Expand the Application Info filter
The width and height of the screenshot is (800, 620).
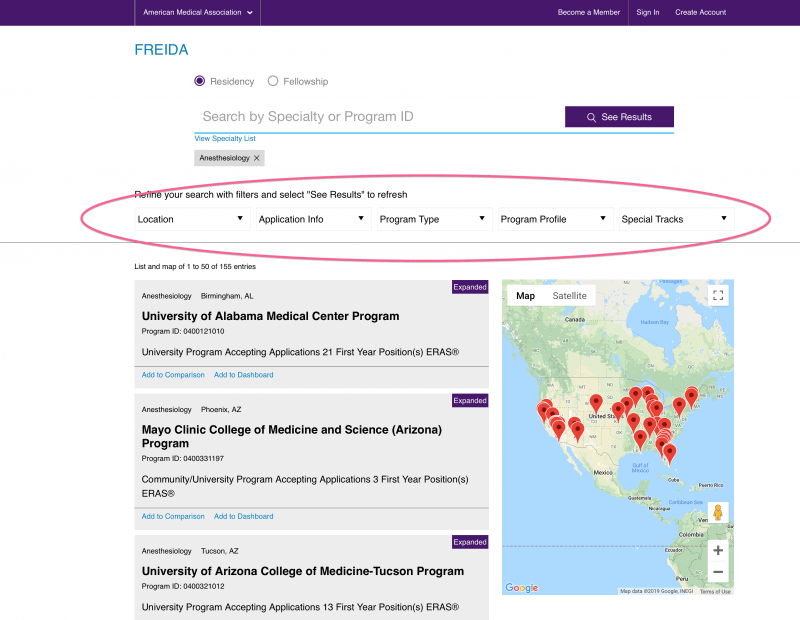[313, 219]
